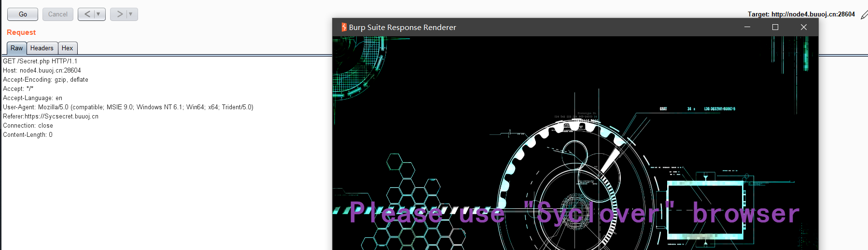
Task: Click the greyed-out Cancel button
Action: pos(58,15)
